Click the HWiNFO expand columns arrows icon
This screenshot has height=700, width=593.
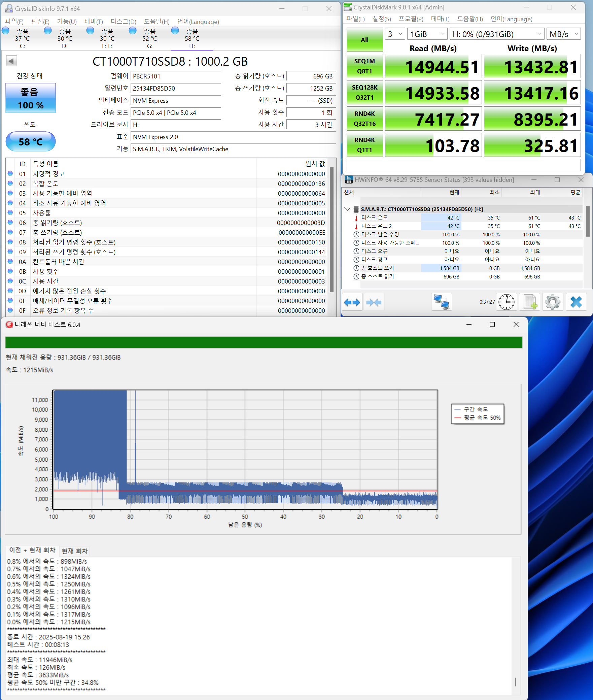(x=352, y=302)
